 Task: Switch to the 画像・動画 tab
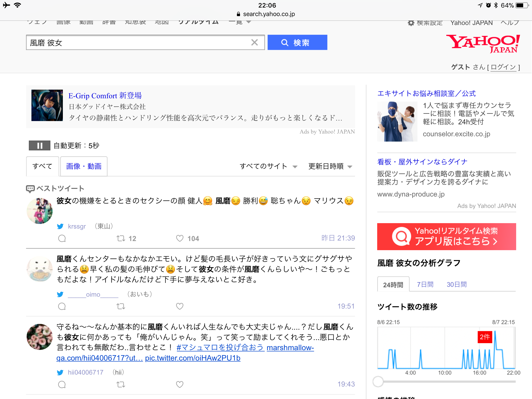(84, 166)
